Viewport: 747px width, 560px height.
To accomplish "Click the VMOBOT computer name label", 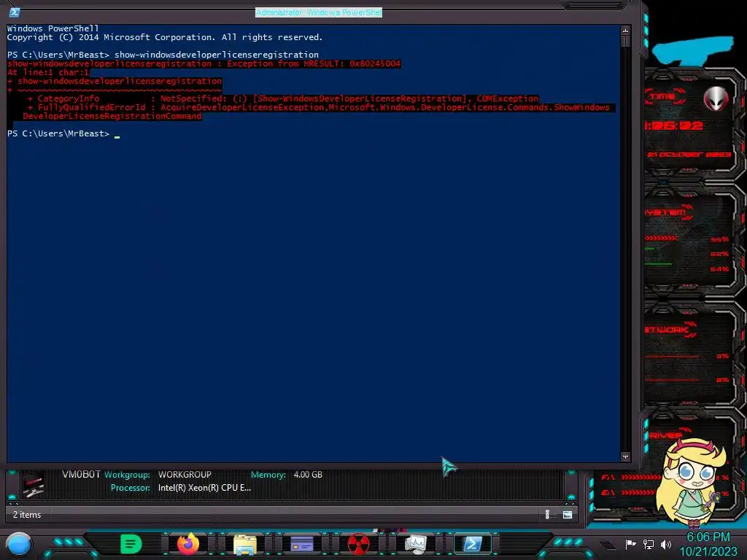I will [x=82, y=475].
